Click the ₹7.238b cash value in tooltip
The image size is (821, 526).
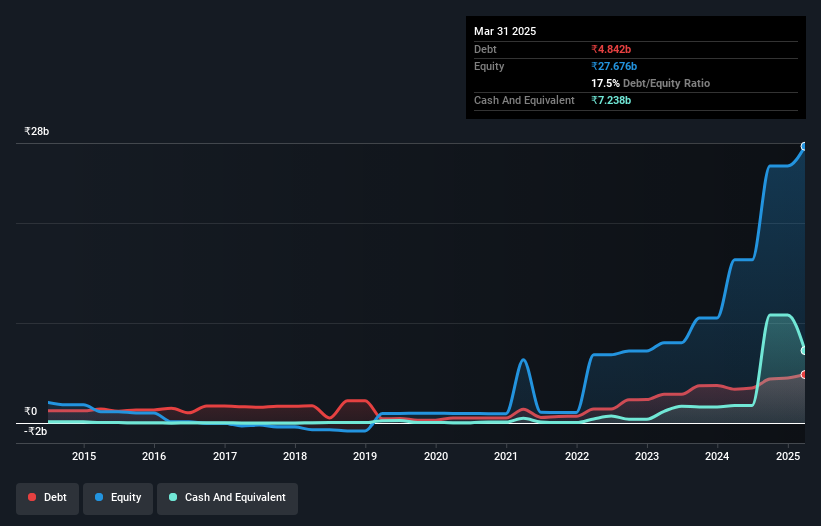point(611,100)
